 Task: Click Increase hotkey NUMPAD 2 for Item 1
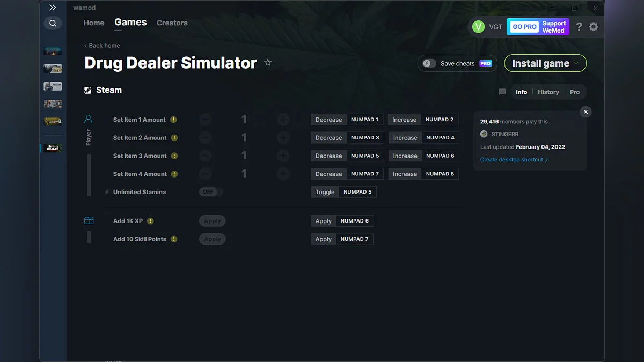[423, 120]
